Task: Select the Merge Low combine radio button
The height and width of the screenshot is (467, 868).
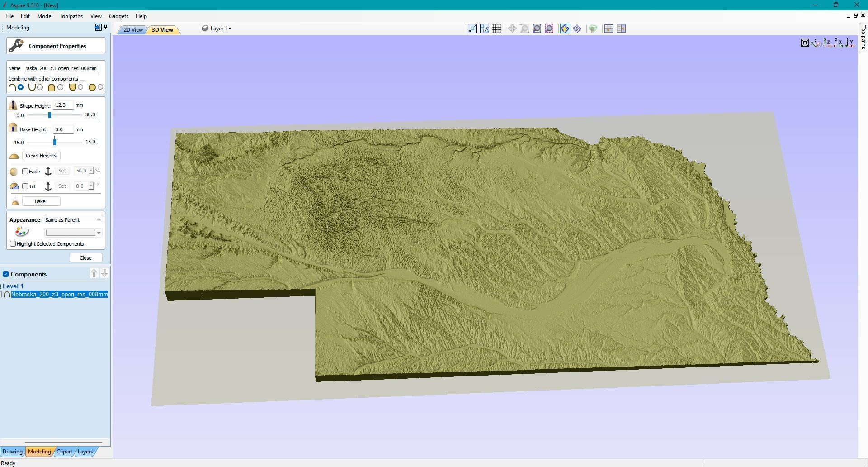Action: pyautogui.click(x=80, y=87)
